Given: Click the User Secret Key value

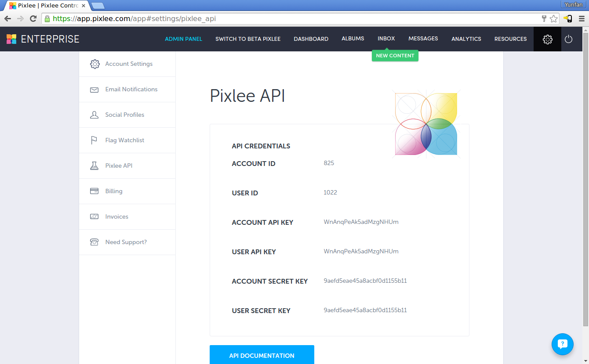Looking at the screenshot, I should [365, 310].
